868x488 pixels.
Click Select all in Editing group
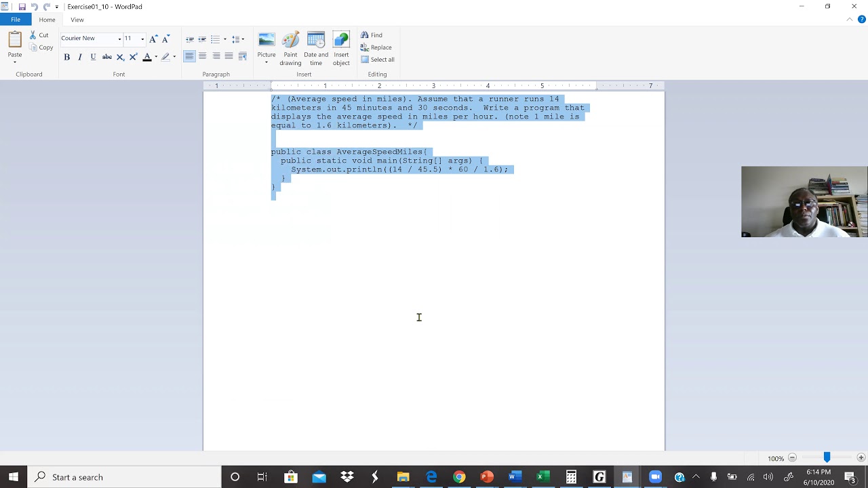(x=378, y=60)
